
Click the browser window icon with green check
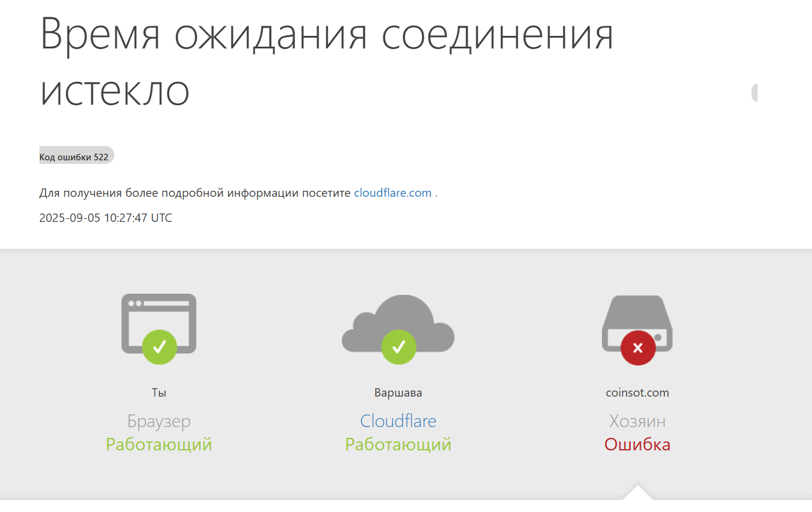159,328
